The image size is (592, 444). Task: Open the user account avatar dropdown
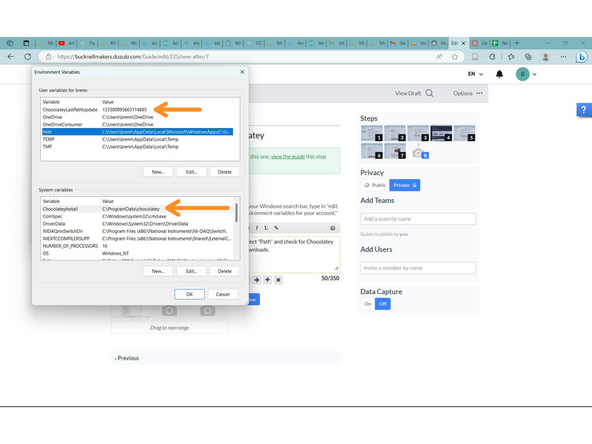pyautogui.click(x=526, y=74)
